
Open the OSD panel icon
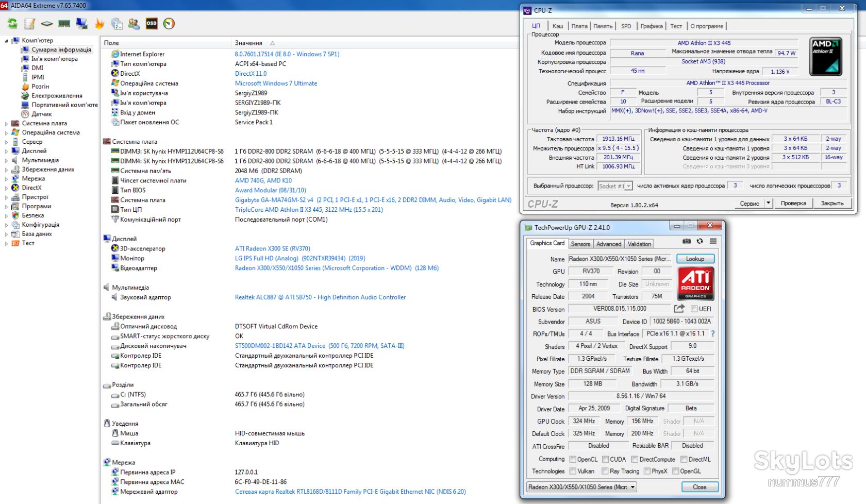[152, 24]
